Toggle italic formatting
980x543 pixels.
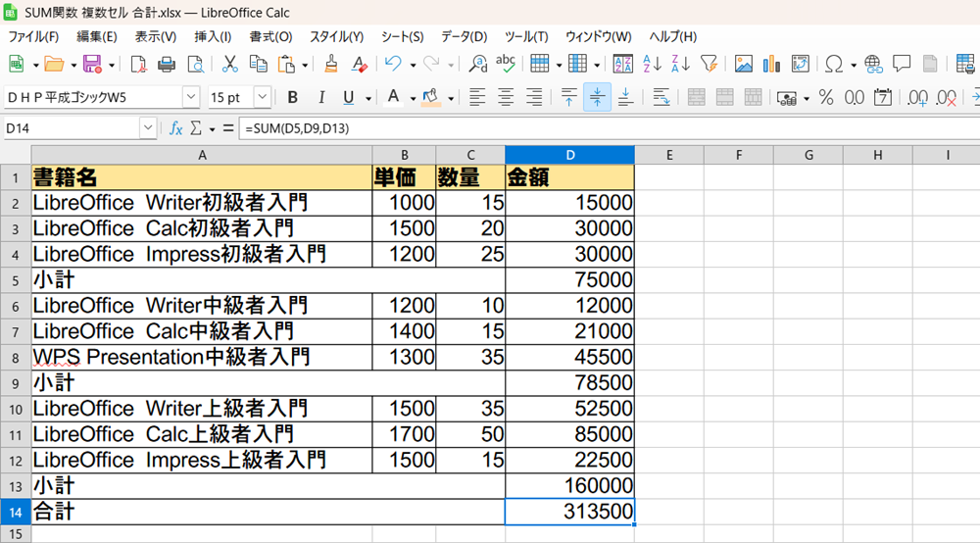[x=320, y=97]
